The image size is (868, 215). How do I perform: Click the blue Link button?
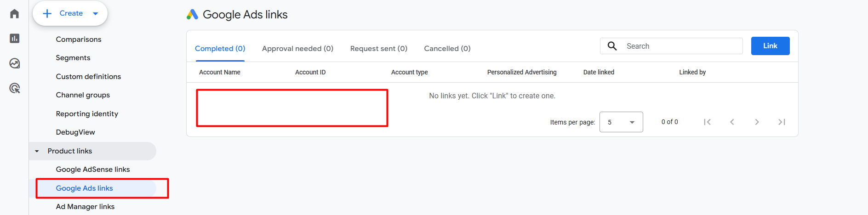click(x=770, y=46)
